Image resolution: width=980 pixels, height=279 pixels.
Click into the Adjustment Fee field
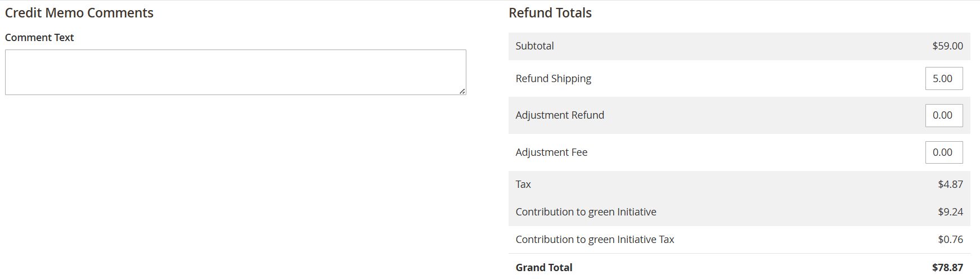point(943,152)
